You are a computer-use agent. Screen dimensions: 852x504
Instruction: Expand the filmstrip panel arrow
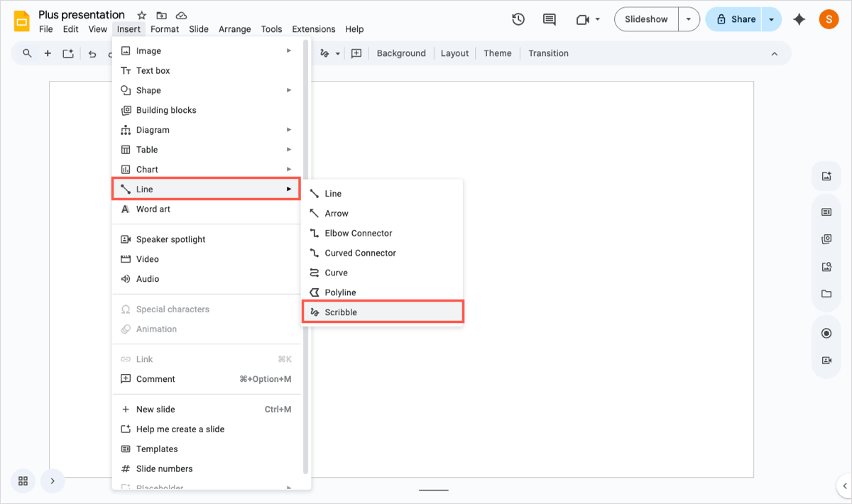(x=53, y=481)
